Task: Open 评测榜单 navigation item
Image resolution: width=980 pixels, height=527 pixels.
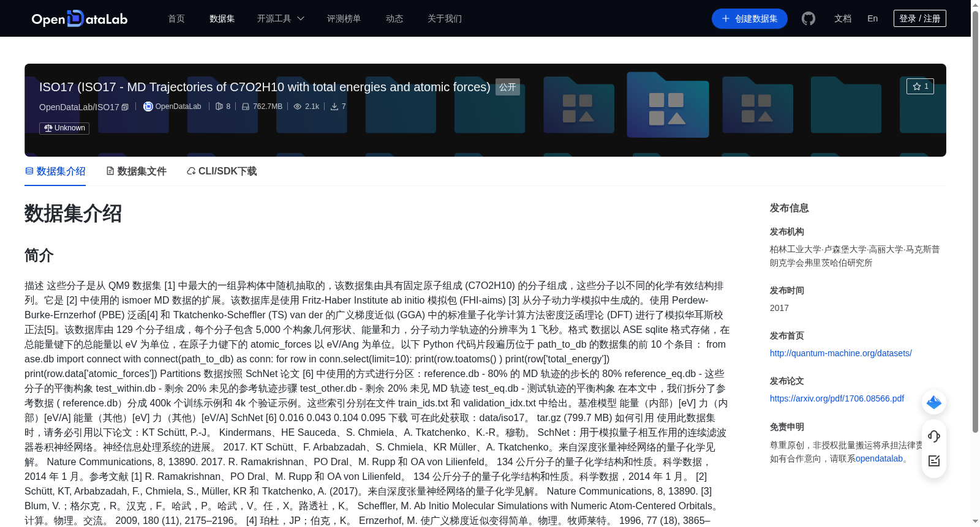Action: click(x=344, y=18)
